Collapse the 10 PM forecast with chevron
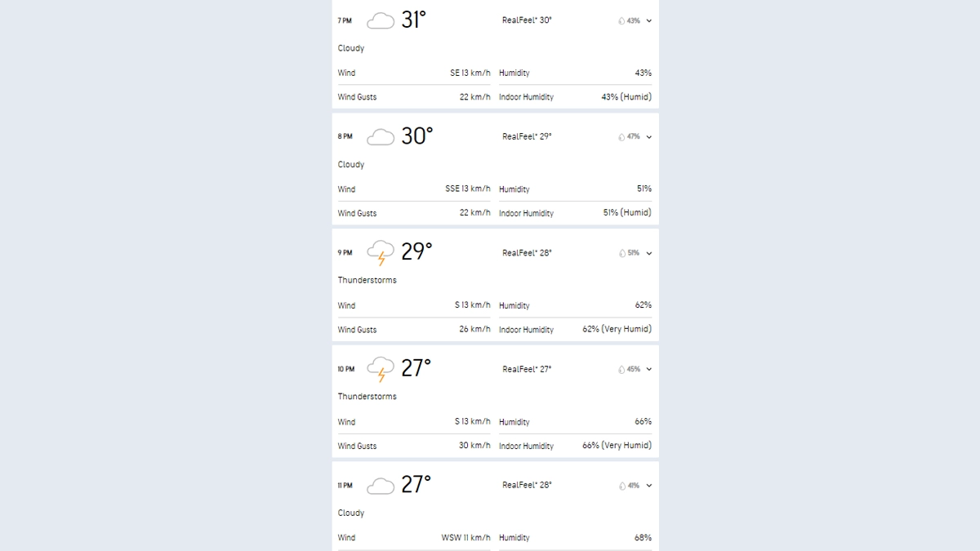 tap(649, 370)
